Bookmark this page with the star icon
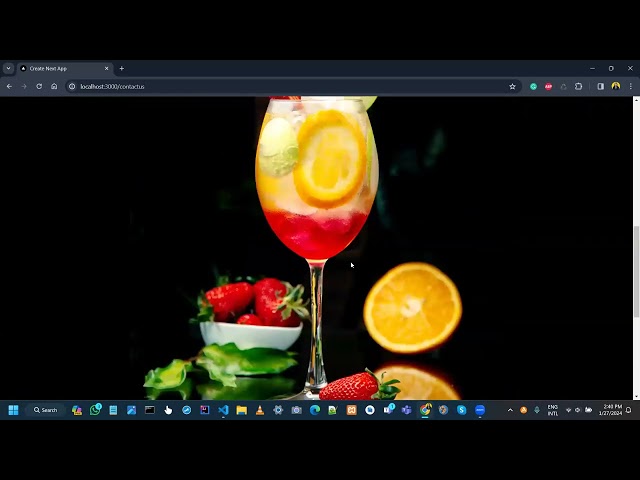640x480 pixels. [512, 87]
